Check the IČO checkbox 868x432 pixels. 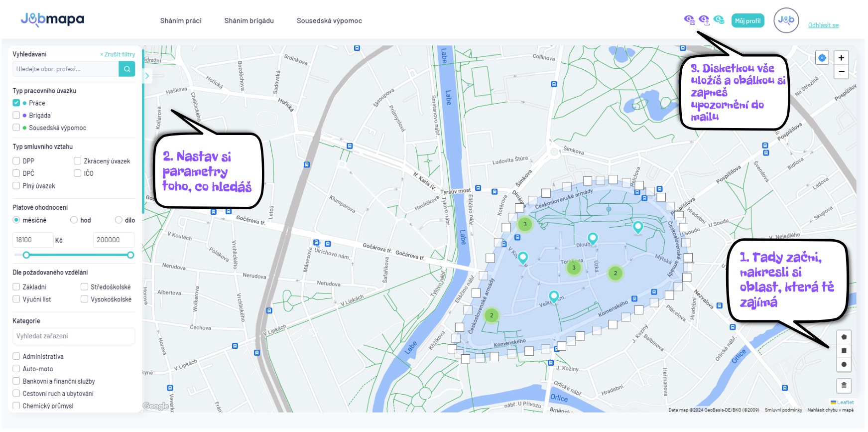click(78, 173)
